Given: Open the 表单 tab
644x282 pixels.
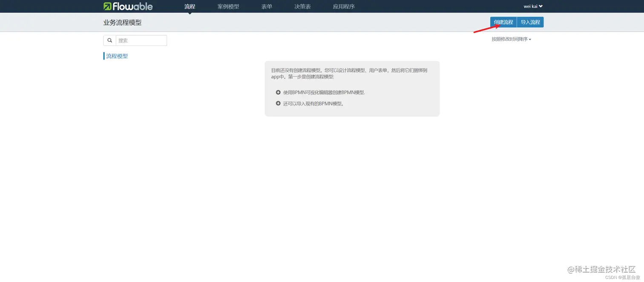Looking at the screenshot, I should point(267,6).
